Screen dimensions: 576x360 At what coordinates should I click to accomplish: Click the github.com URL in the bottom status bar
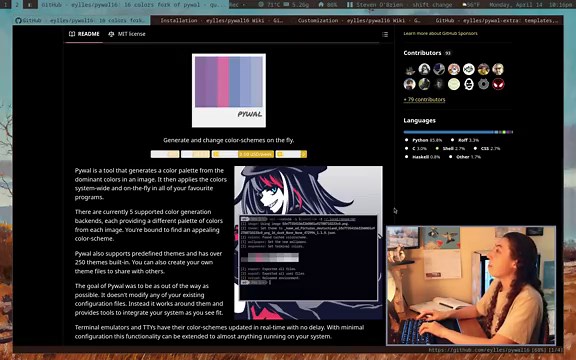click(479, 350)
